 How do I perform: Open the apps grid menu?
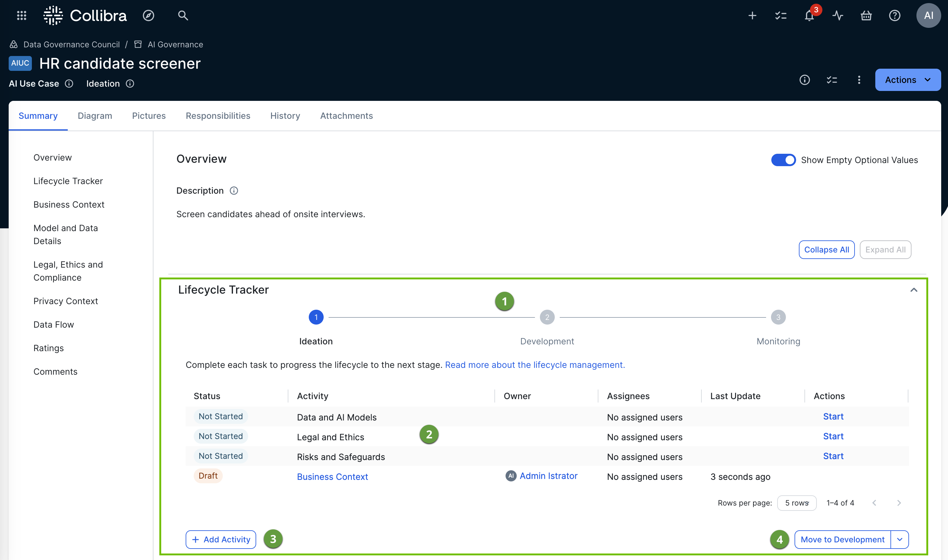tap(22, 15)
